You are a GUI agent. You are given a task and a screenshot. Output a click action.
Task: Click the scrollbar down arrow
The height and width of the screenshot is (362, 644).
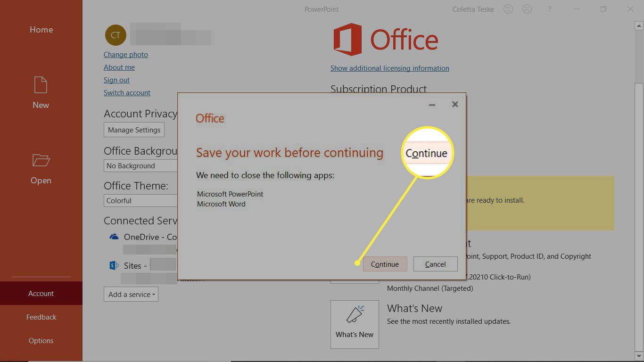[639, 355]
